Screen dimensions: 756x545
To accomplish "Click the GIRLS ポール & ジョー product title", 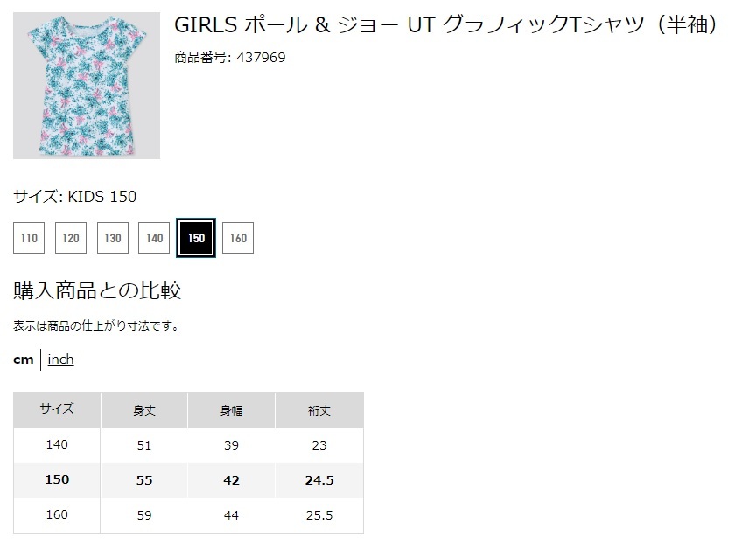I will [x=446, y=25].
